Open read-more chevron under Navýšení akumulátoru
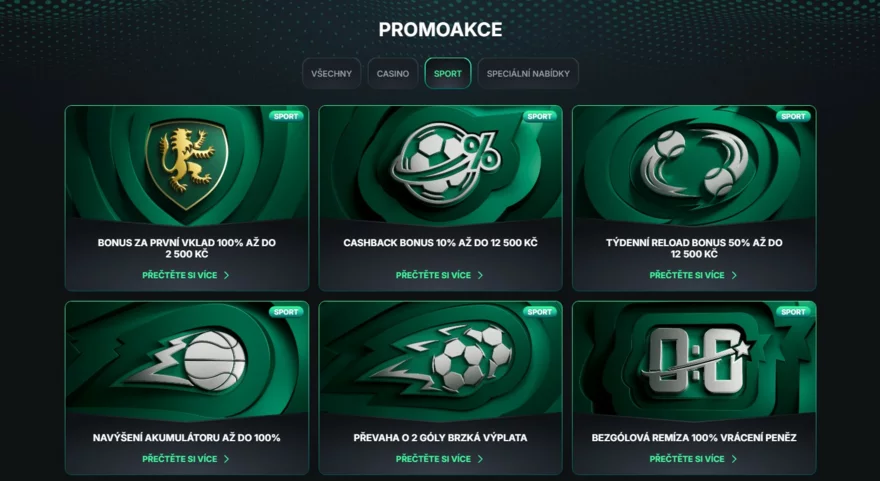This screenshot has height=481, width=880. (227, 459)
